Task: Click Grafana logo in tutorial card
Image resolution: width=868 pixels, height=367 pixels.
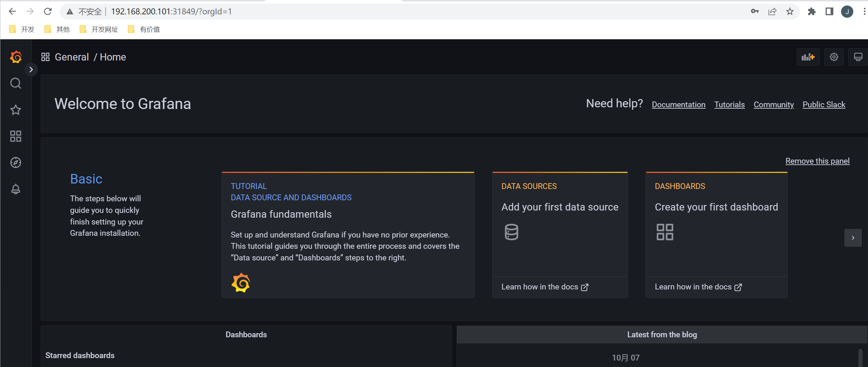Action: click(241, 283)
